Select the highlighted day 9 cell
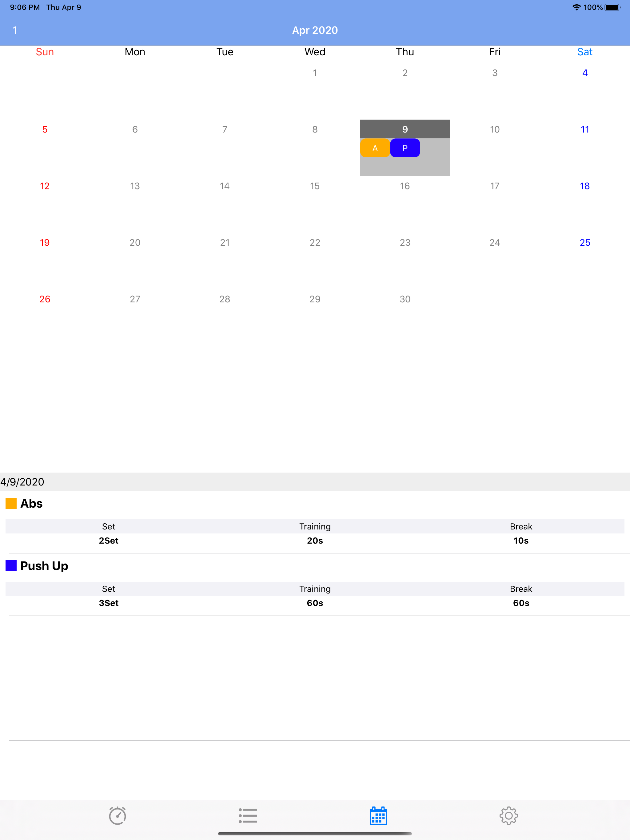 point(405,129)
